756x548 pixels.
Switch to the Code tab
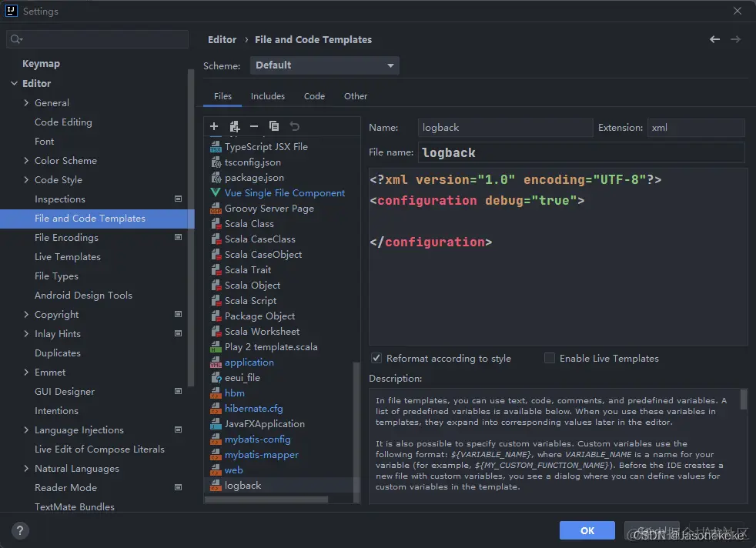point(314,96)
